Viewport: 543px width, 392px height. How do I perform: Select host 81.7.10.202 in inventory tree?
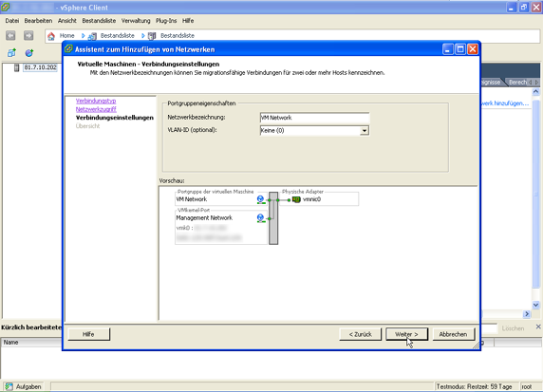click(40, 67)
